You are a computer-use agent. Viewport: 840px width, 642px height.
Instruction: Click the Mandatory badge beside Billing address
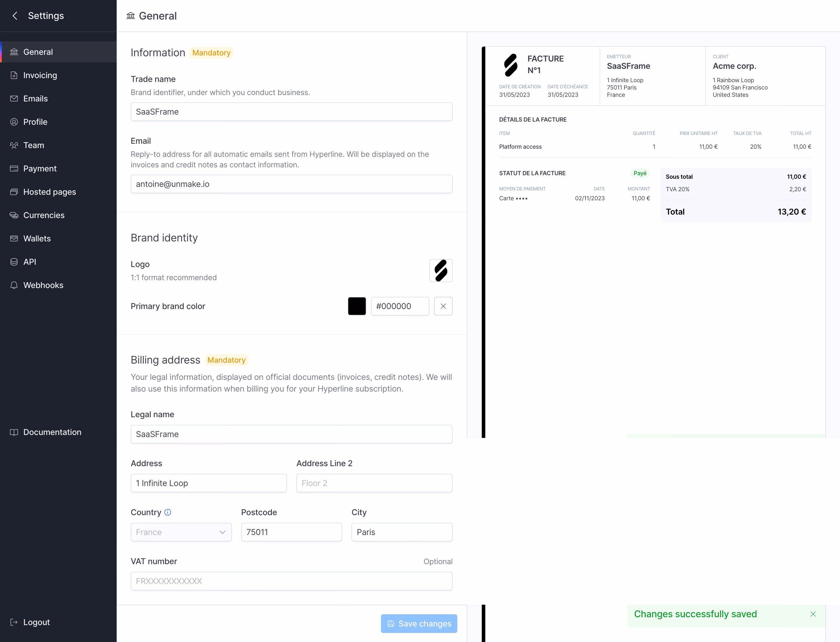coord(226,360)
